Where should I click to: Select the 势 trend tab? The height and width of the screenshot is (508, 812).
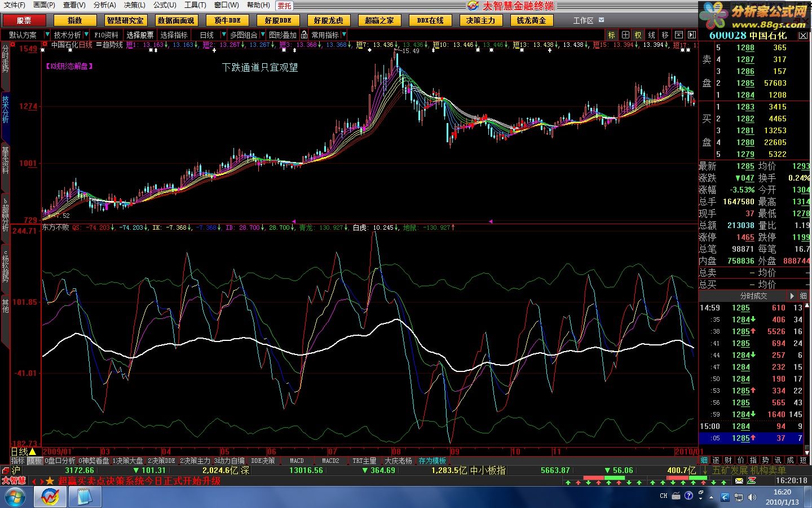[x=765, y=461]
